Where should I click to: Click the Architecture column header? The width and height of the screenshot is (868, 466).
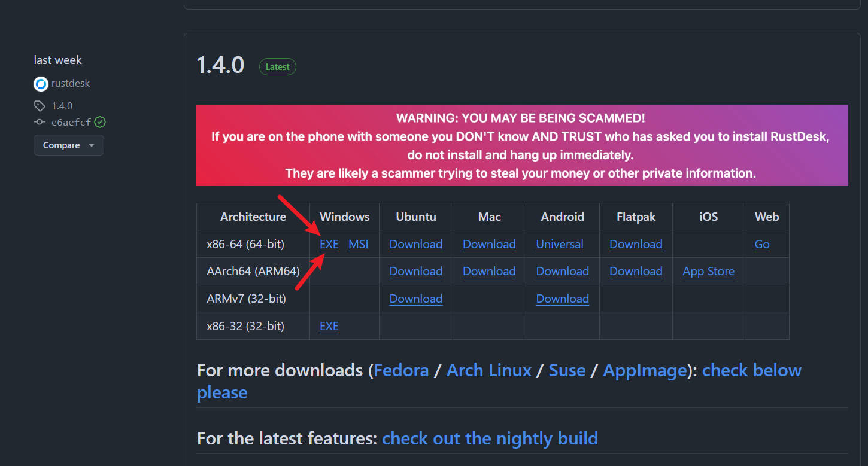253,217
